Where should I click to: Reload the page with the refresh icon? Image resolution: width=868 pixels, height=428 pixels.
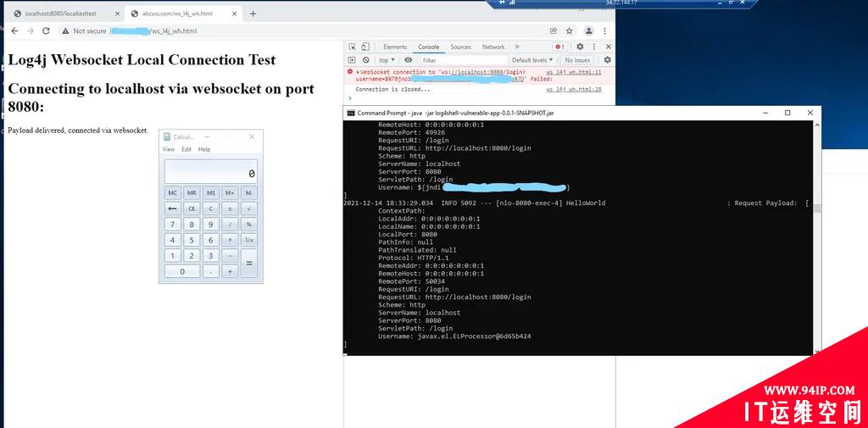(46, 31)
